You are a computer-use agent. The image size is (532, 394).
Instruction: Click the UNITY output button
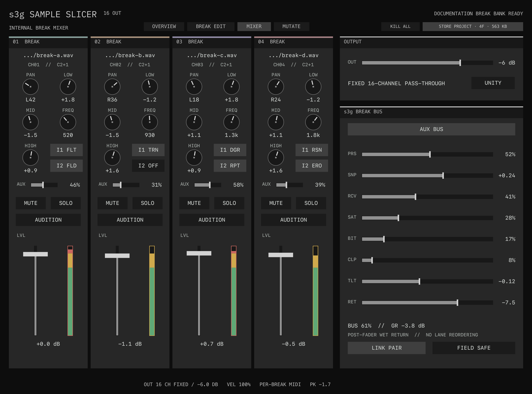click(x=493, y=83)
